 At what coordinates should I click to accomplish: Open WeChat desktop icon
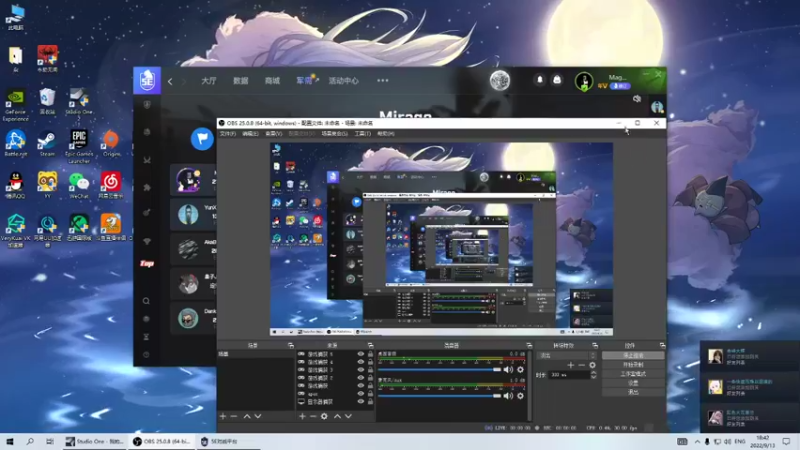[79, 186]
